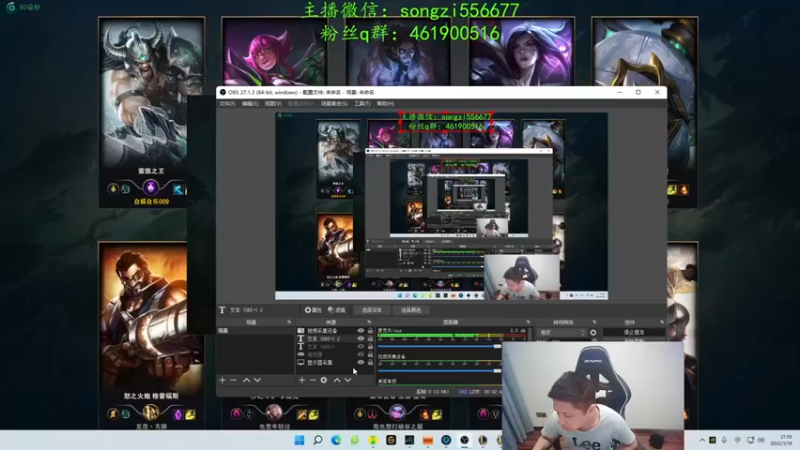Pop out the 控件 panel with its header dock icon
The width and height of the screenshot is (800, 450).
662,322
